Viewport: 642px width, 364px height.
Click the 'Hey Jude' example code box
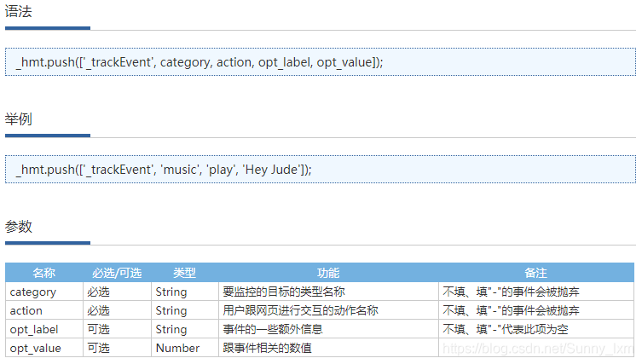tap(321, 169)
